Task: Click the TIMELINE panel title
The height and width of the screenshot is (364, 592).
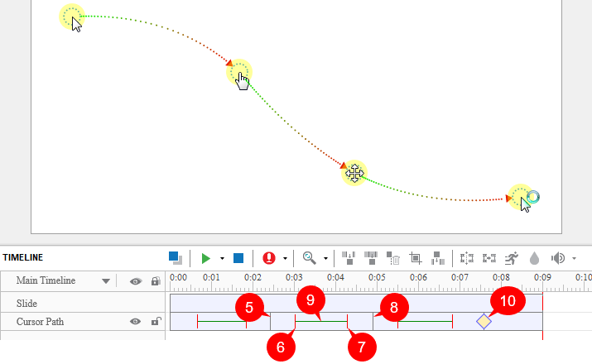Action: pos(22,257)
